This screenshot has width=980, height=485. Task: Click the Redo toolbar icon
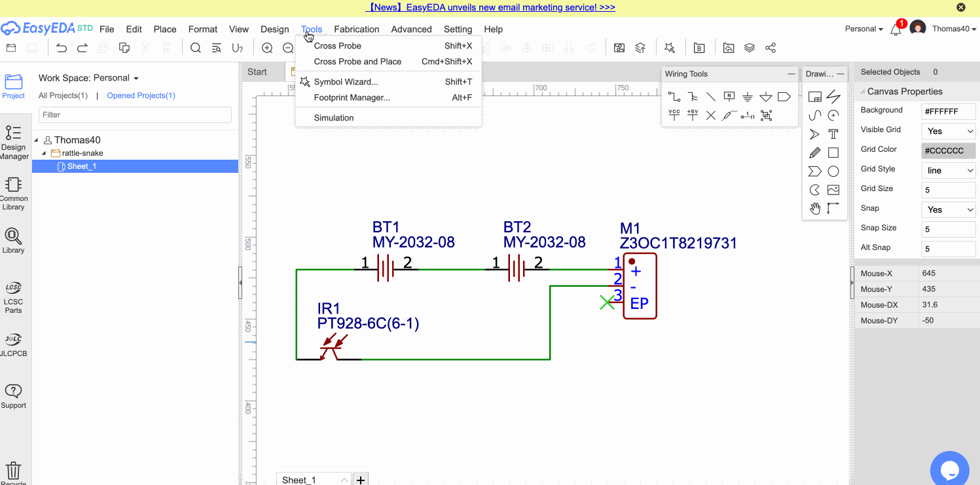82,48
